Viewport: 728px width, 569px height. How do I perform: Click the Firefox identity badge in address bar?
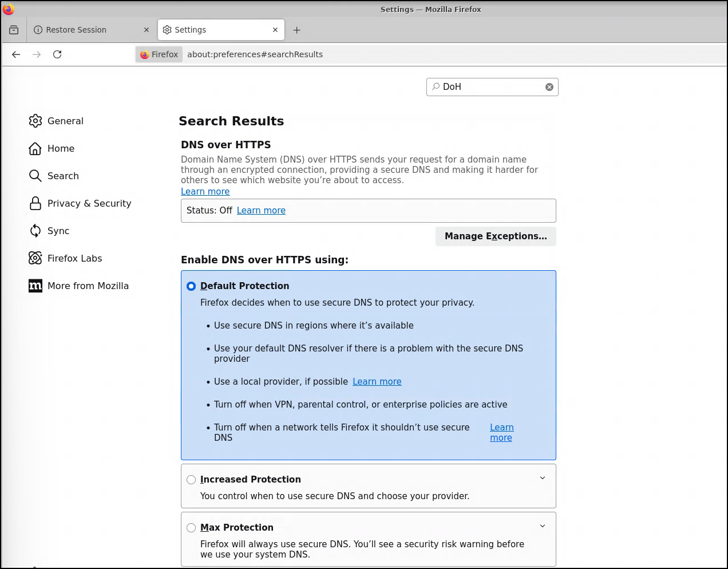click(159, 54)
